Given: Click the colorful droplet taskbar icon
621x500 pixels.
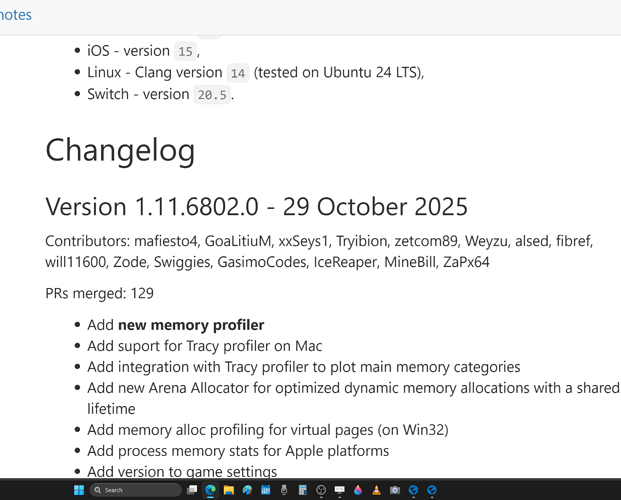Looking at the screenshot, I should [358, 490].
